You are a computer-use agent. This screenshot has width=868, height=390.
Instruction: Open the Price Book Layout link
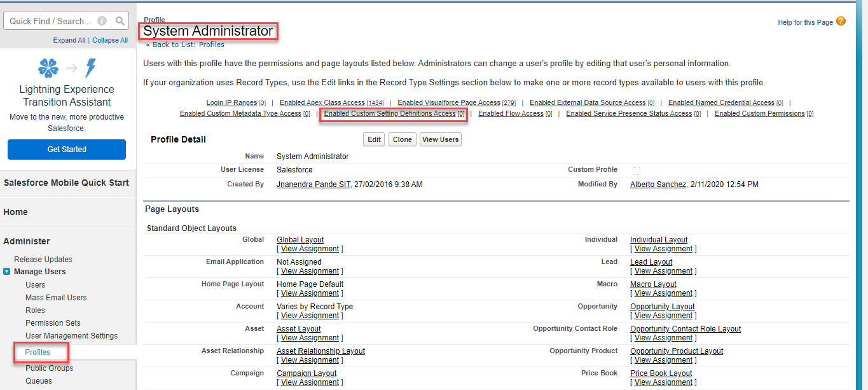click(x=661, y=373)
